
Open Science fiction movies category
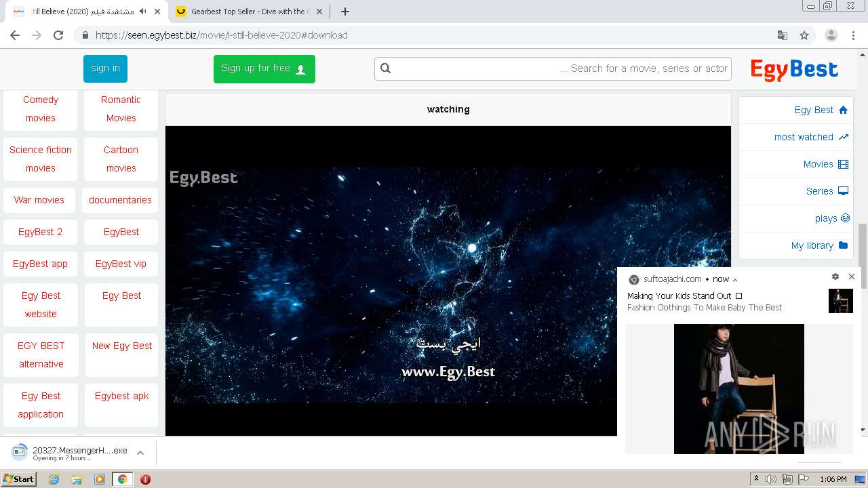(41, 159)
